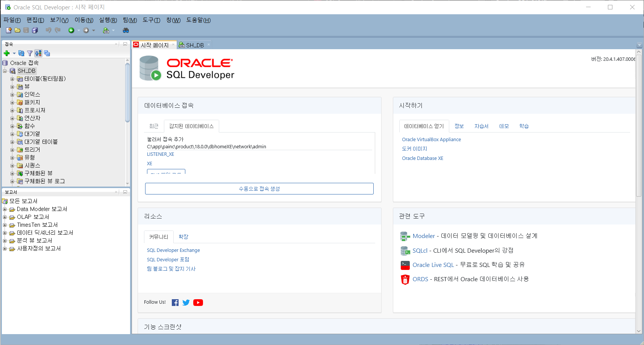The image size is (644, 345).
Task: Minimize the 보고서 reports panel
Action: pyautogui.click(x=125, y=192)
